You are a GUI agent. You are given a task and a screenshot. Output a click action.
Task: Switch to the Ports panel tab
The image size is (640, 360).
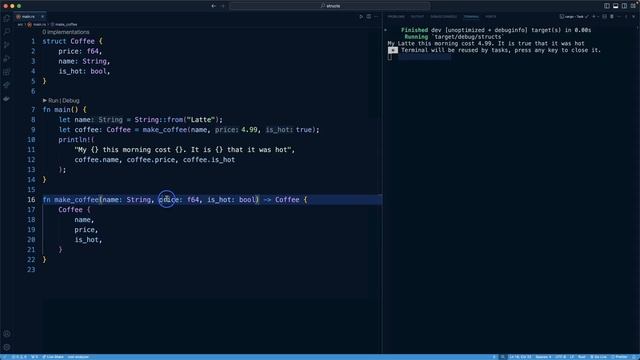coord(491,16)
